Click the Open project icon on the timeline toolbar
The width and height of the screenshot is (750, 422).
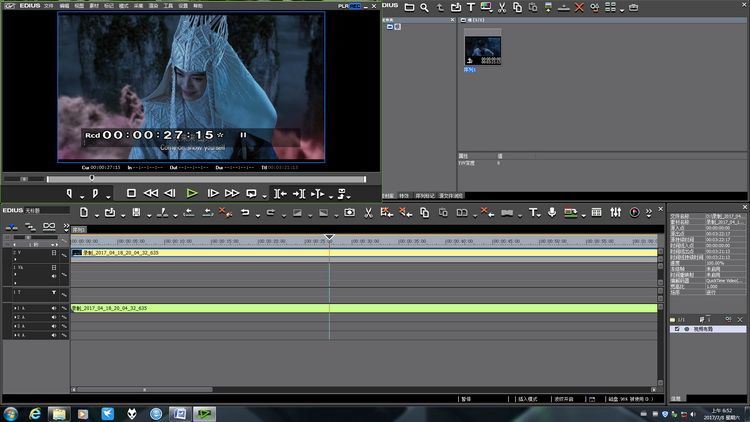(x=110, y=212)
